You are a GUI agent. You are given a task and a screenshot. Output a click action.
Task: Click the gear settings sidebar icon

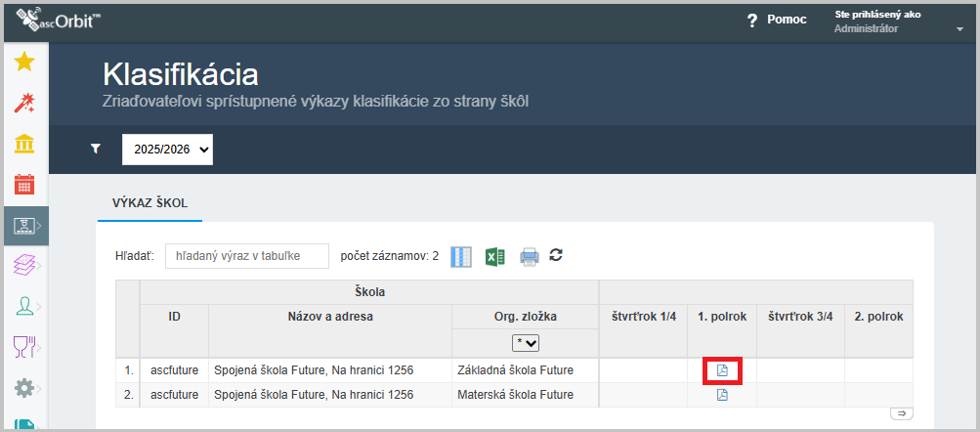(24, 387)
